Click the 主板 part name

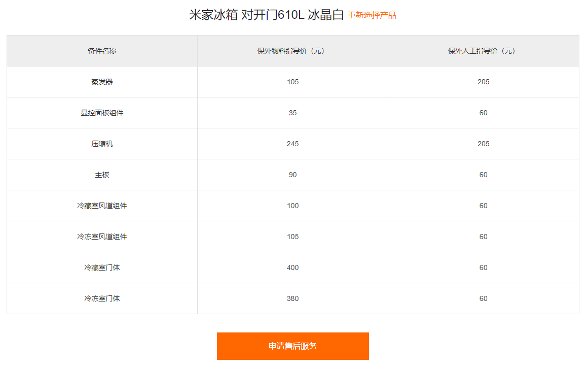[101, 175]
